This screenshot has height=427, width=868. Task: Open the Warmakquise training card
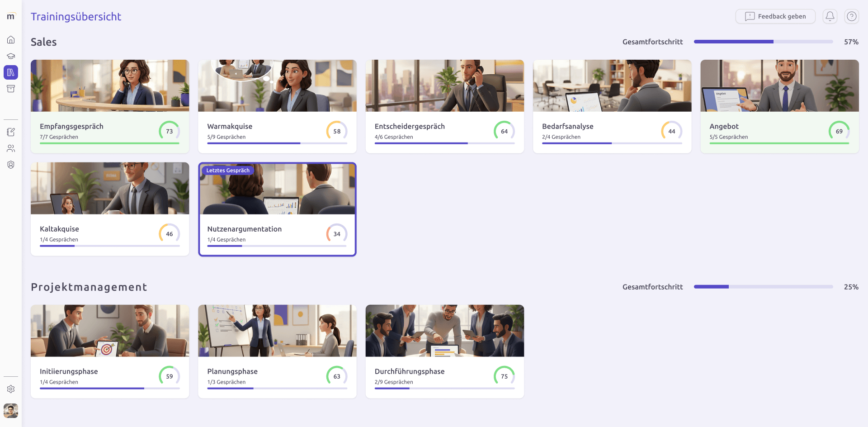click(277, 106)
